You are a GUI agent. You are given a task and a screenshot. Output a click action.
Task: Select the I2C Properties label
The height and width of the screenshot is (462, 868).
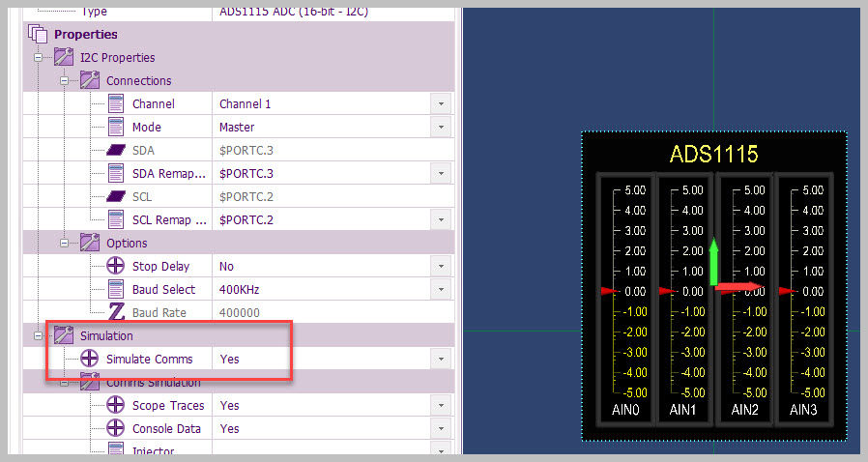(x=117, y=58)
